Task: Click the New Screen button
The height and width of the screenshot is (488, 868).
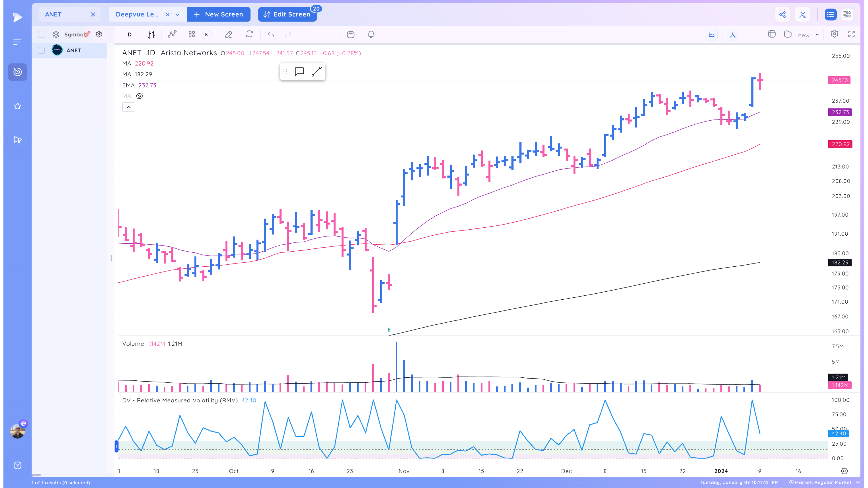Action: tap(219, 14)
